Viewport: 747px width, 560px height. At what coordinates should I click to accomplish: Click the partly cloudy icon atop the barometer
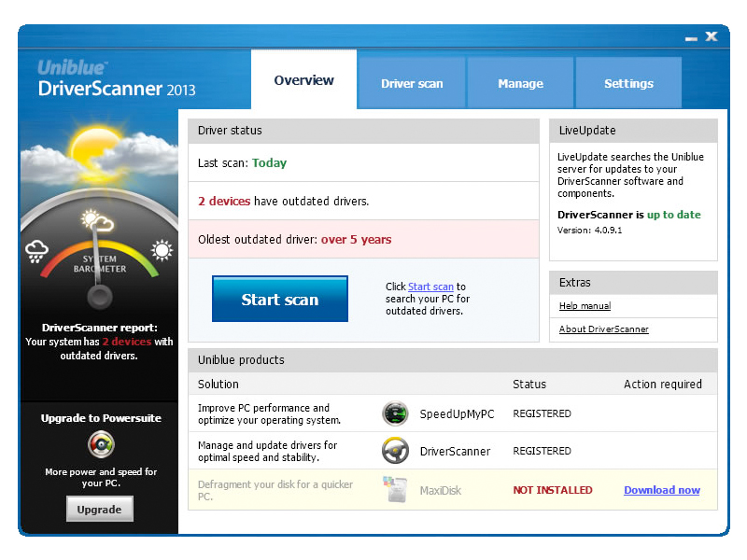(97, 220)
